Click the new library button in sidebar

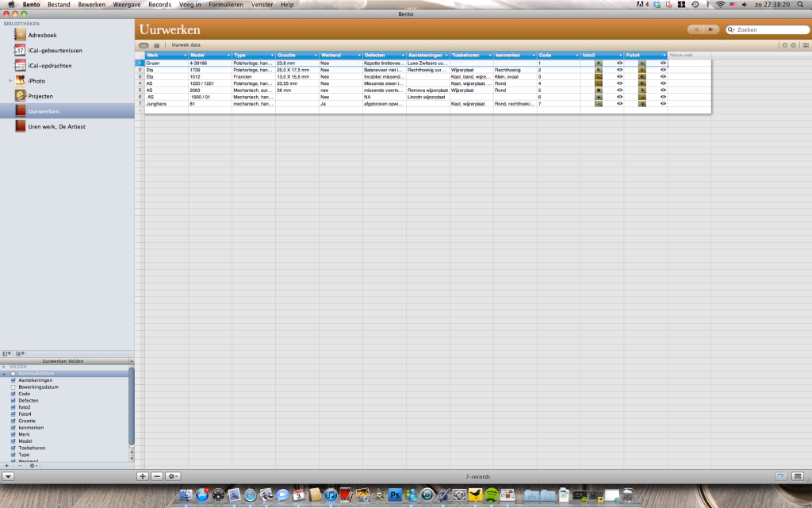6,353
